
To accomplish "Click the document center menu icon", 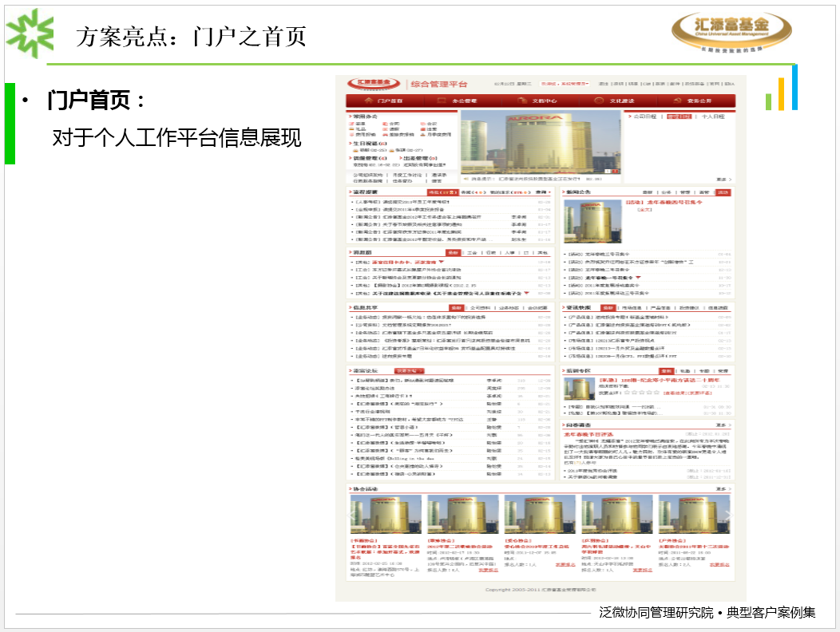I will point(522,101).
